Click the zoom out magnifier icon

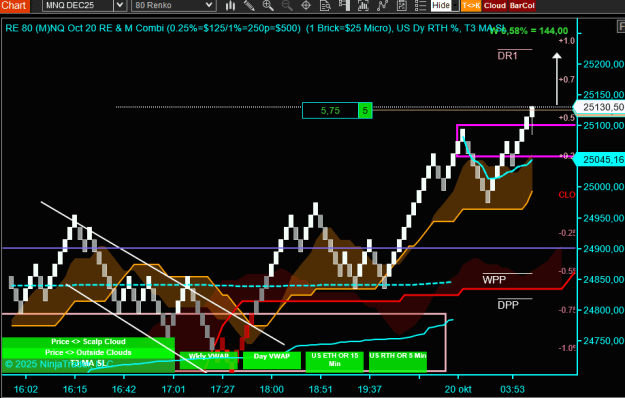(287, 5)
